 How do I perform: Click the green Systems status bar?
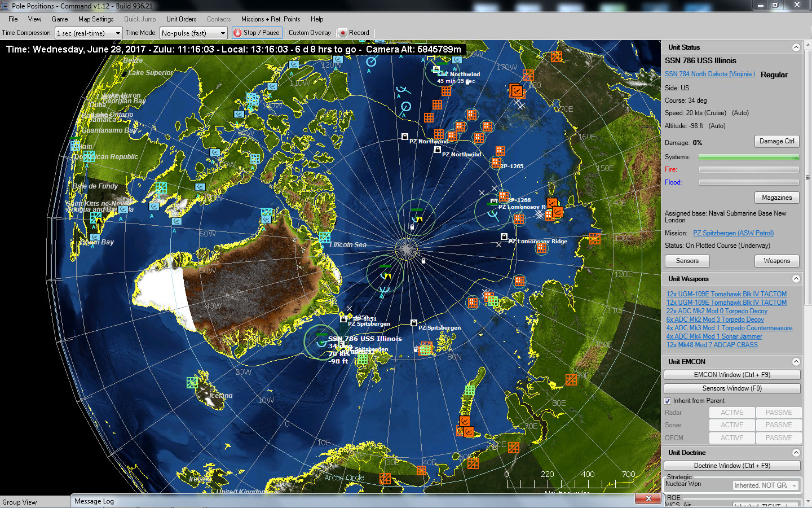coord(749,157)
